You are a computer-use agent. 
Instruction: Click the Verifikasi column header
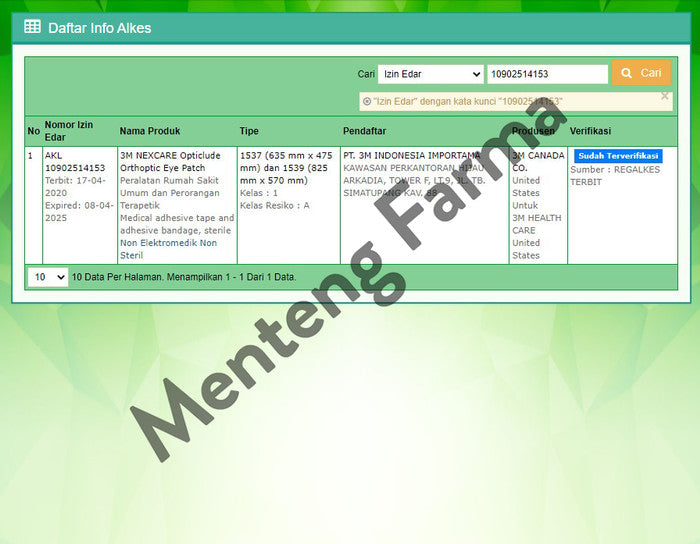pos(590,131)
